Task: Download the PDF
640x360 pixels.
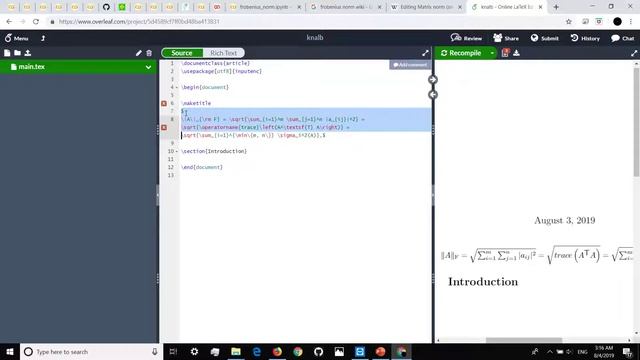Action: coord(516,53)
